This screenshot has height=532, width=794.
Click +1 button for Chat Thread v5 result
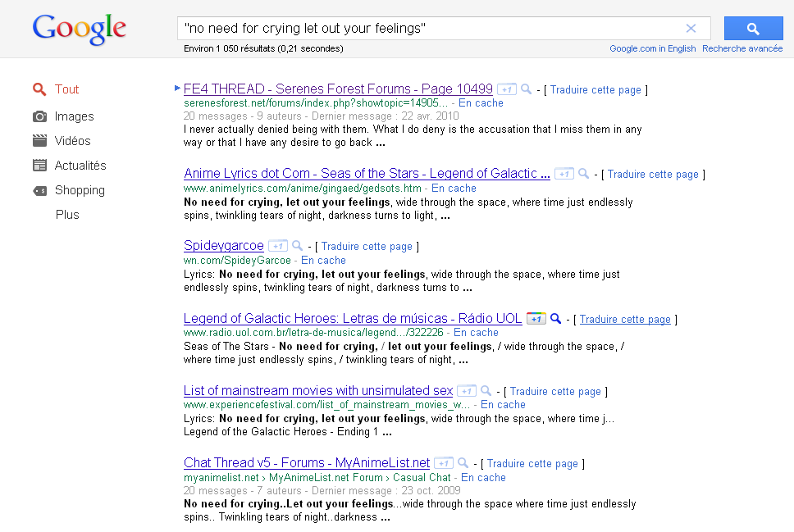(444, 463)
